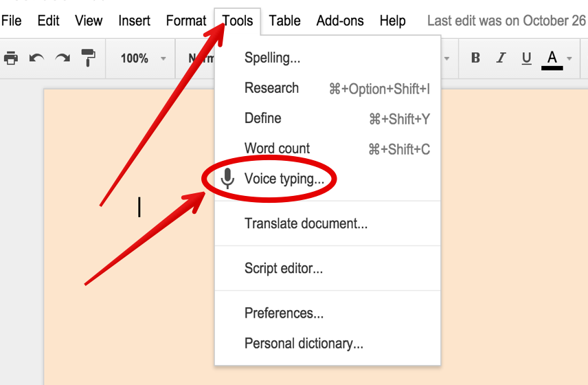
Task: Click the Last edit history link
Action: point(506,21)
